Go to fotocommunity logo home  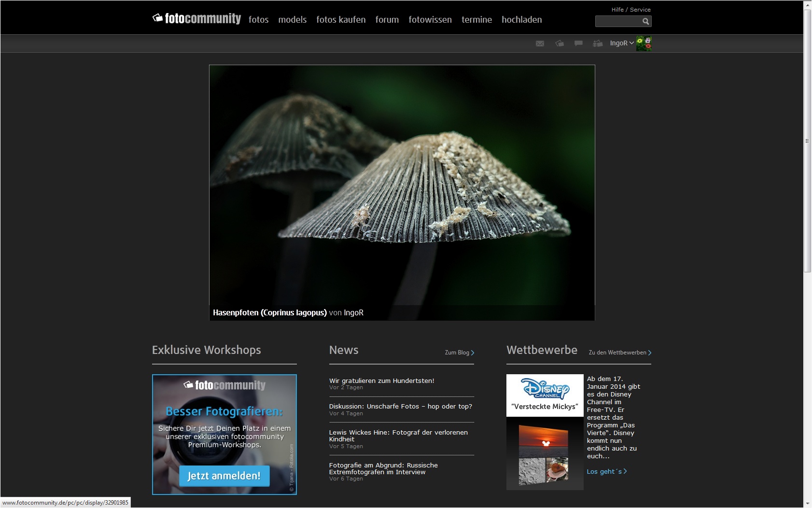(196, 18)
